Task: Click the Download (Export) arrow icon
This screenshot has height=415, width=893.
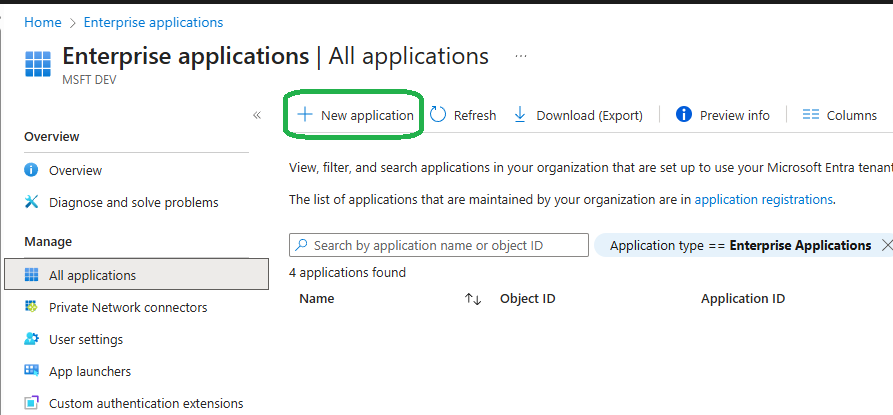Action: coord(520,115)
